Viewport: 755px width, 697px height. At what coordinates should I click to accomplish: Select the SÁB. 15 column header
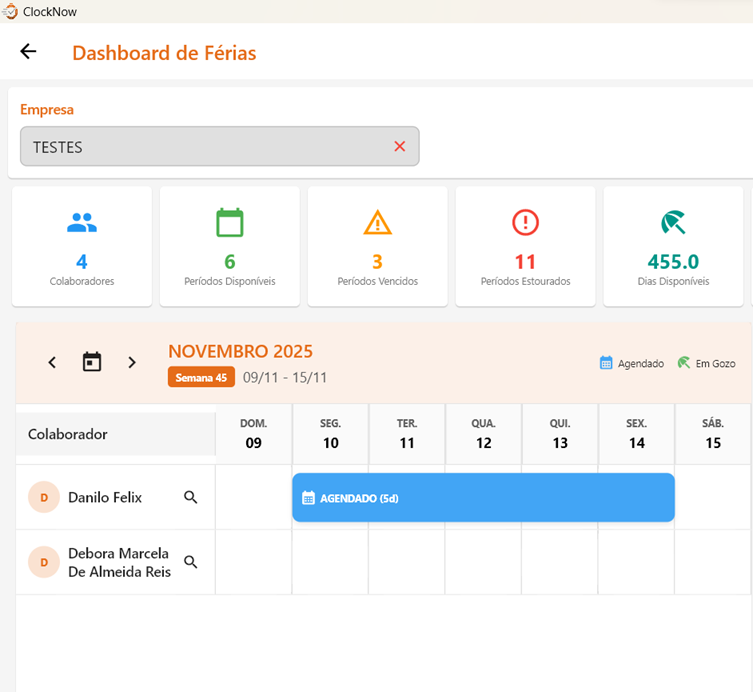tap(713, 434)
